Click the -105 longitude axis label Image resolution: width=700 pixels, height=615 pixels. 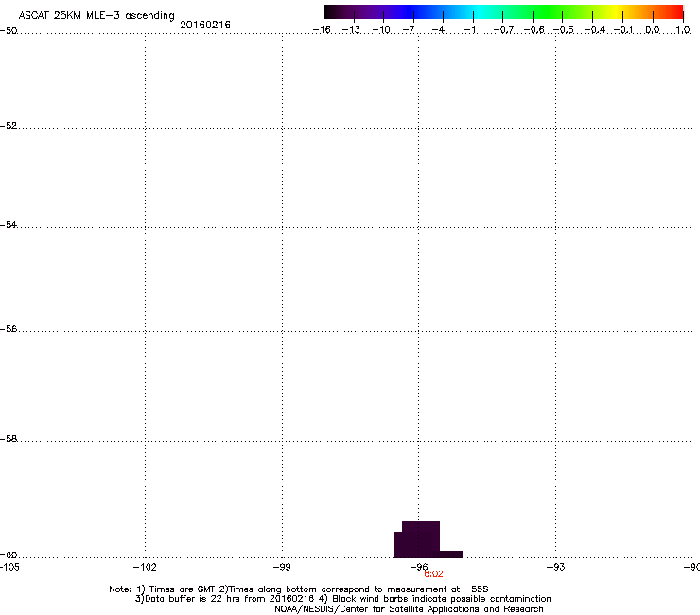tap(9, 567)
